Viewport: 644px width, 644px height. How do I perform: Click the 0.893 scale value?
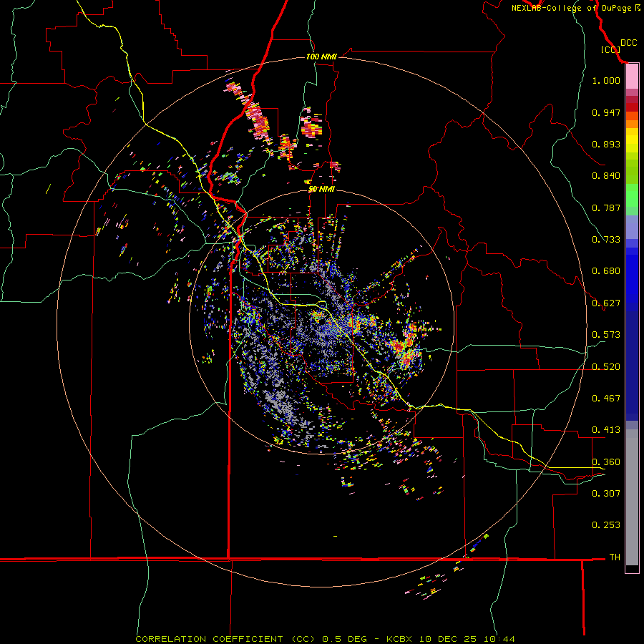[606, 144]
